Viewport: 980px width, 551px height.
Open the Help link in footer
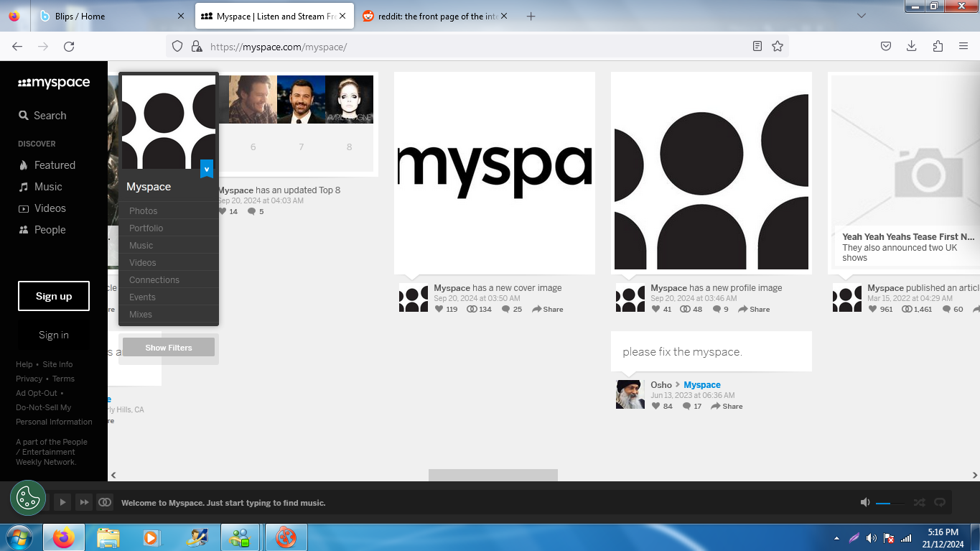24,364
